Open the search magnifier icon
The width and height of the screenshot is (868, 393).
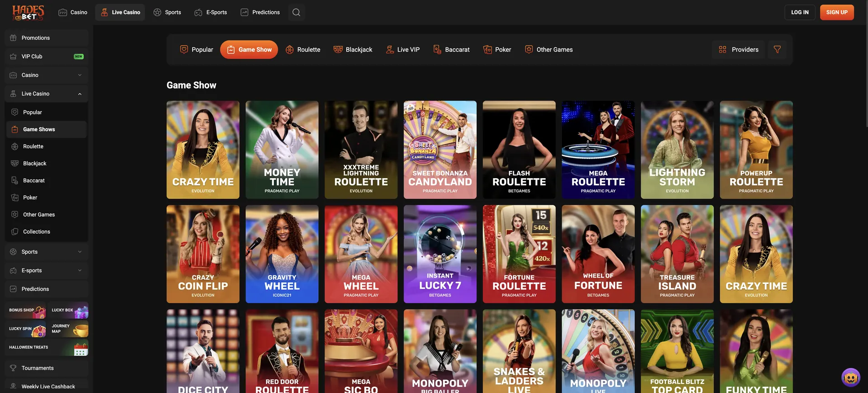pos(296,12)
